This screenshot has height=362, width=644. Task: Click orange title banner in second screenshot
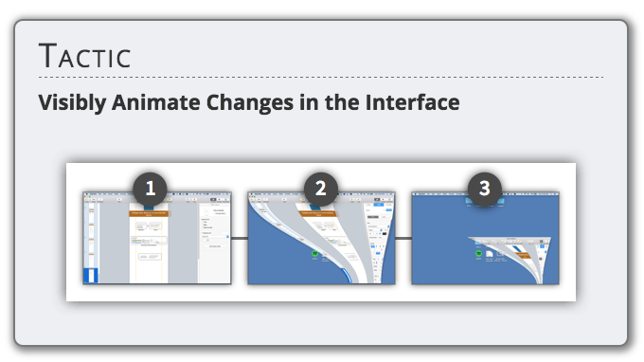(x=317, y=213)
